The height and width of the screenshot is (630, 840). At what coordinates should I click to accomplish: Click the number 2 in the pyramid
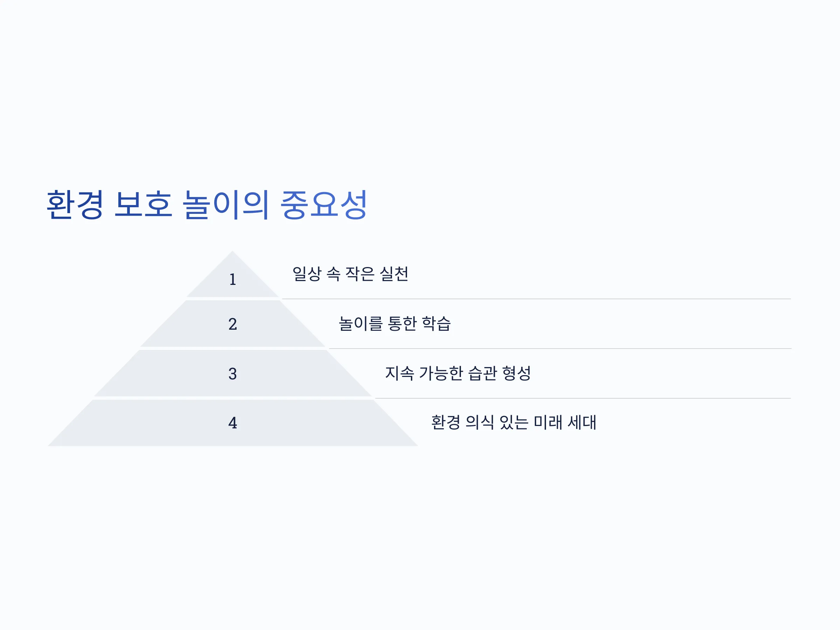click(x=233, y=324)
